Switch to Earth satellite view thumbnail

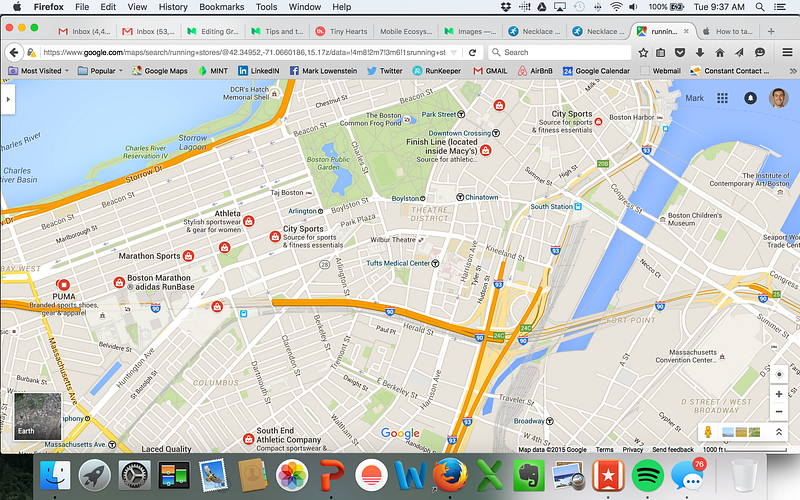click(37, 416)
